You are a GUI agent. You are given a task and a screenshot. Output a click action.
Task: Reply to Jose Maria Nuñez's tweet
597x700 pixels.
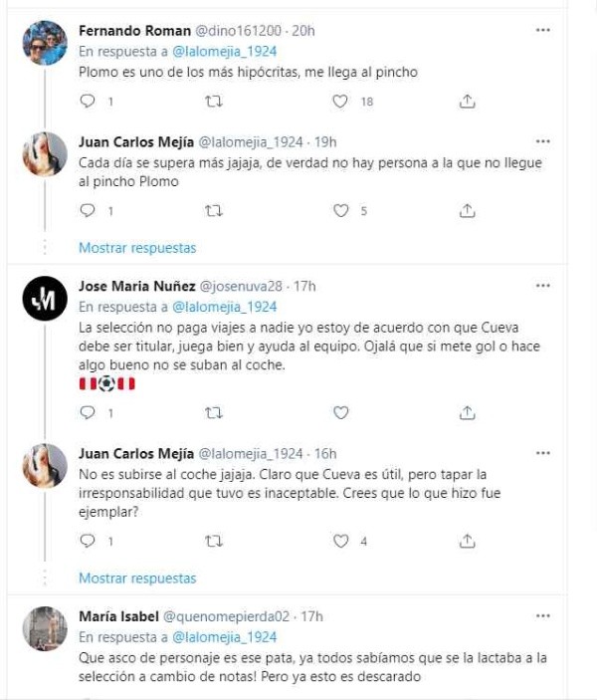point(87,412)
